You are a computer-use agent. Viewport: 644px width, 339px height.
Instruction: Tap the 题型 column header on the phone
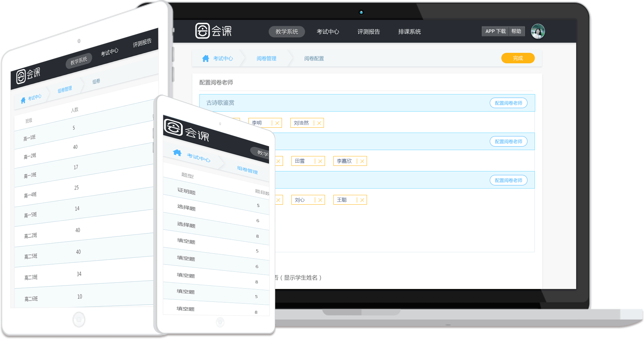tap(187, 175)
